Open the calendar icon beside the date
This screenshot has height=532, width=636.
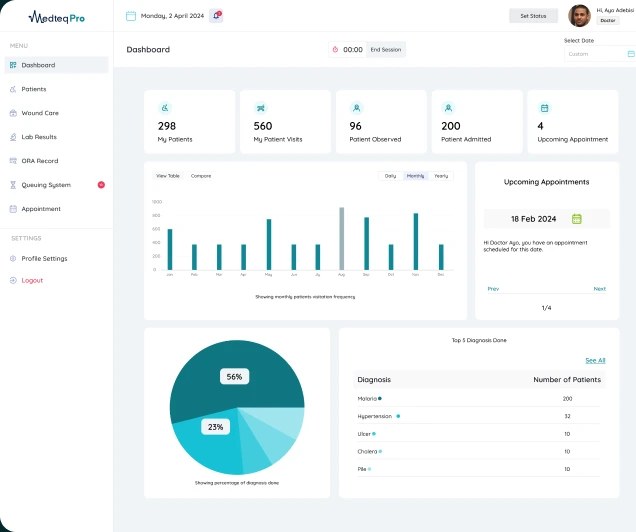[x=131, y=16]
